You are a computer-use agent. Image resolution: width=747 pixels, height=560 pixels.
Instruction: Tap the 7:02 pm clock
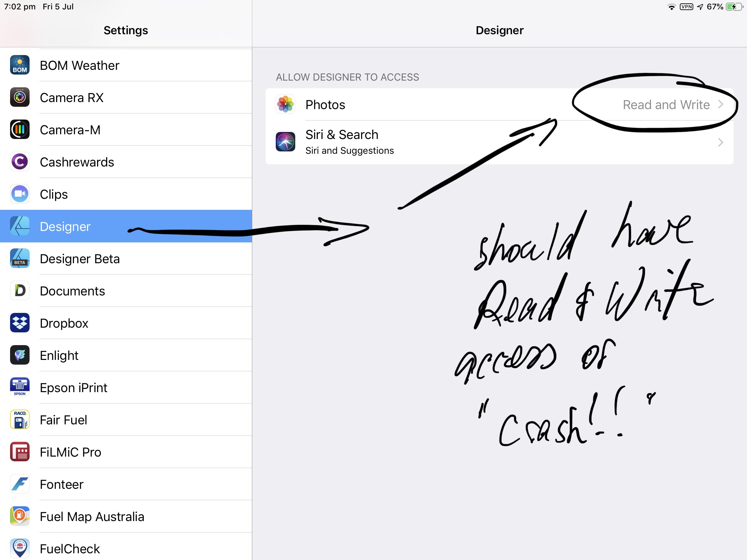(19, 7)
